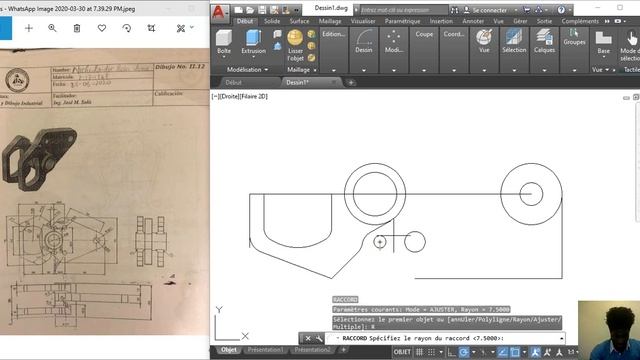The height and width of the screenshot is (360, 640).
Task: Toggle annotation visibility icon in status bar
Action: coord(535,352)
